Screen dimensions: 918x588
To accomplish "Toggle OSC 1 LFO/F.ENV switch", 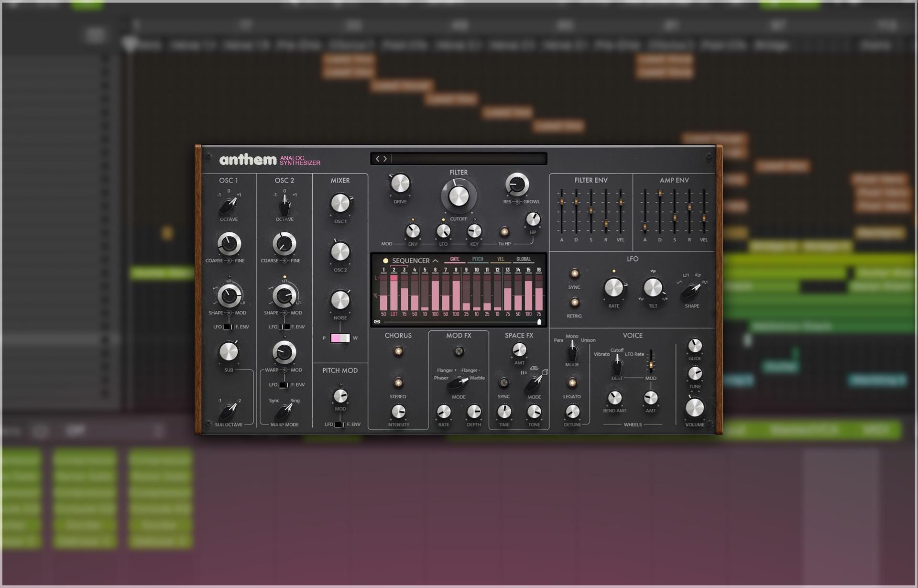I will (229, 327).
